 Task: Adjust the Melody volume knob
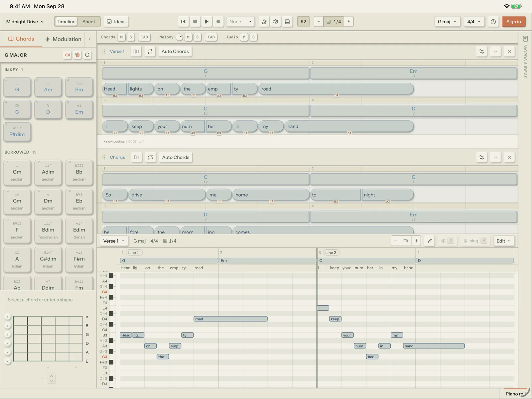tap(180, 37)
